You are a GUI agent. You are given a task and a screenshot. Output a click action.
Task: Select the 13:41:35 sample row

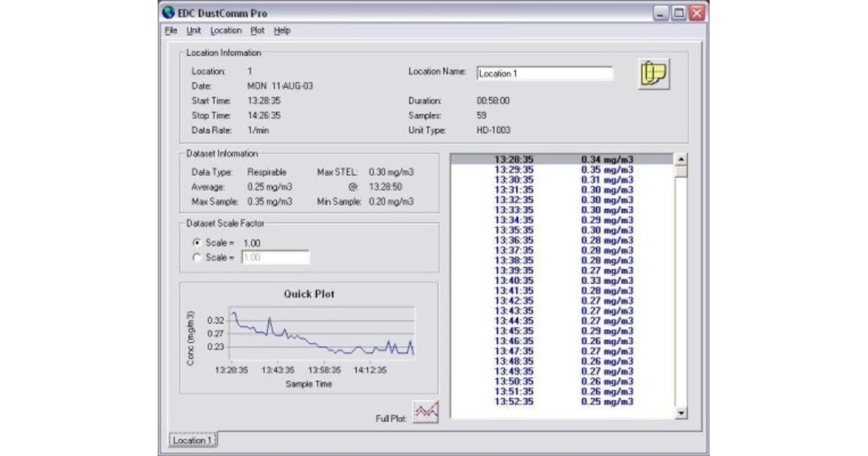[x=563, y=291]
